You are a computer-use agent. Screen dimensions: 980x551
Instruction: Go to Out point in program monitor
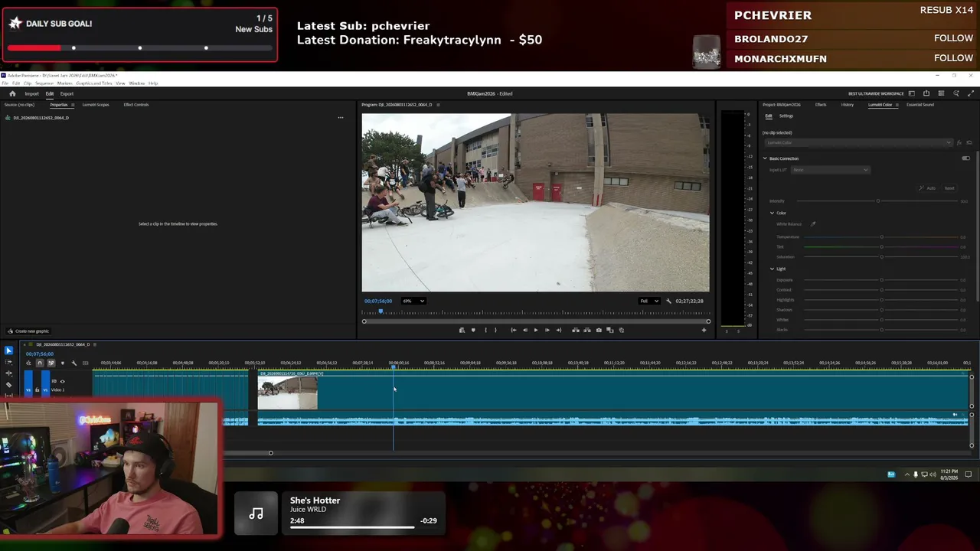(x=558, y=330)
